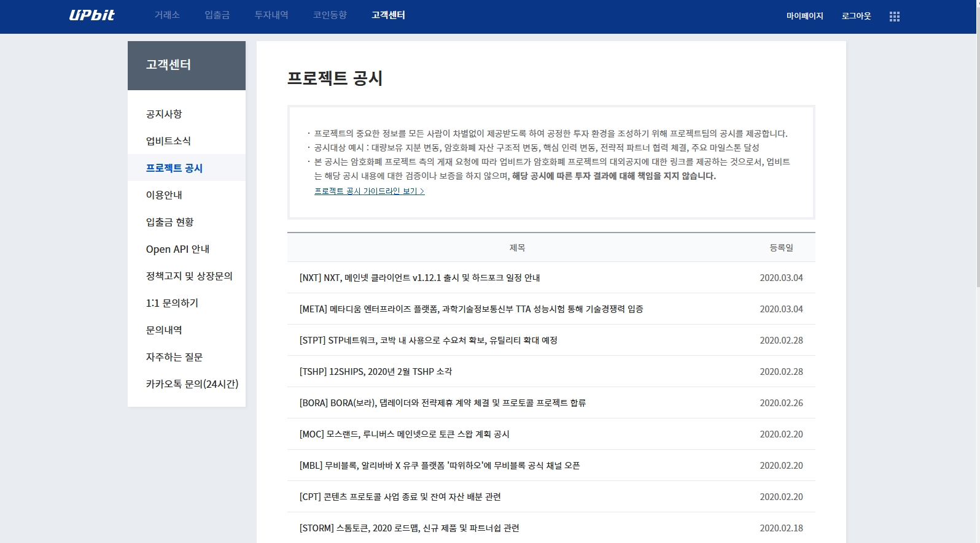Screen dimensions: 980x543
Task: Open the [CPT] 콘텐츠 프로토콜 notice
Action: tap(400, 497)
